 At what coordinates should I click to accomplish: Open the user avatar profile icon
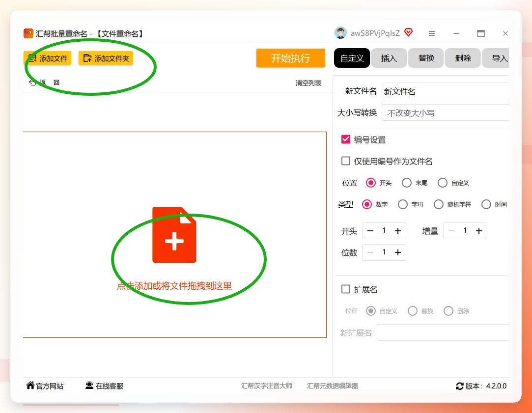(x=340, y=33)
